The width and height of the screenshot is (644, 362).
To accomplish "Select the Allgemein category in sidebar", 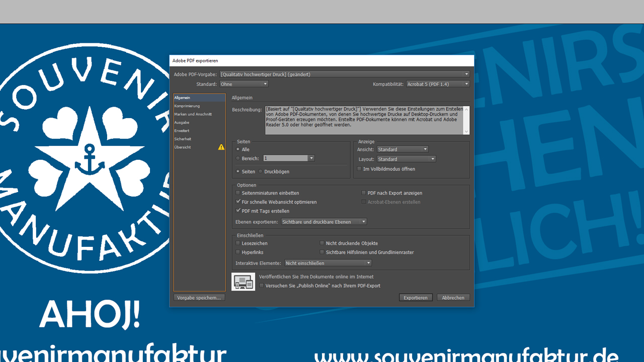I will pos(199,98).
